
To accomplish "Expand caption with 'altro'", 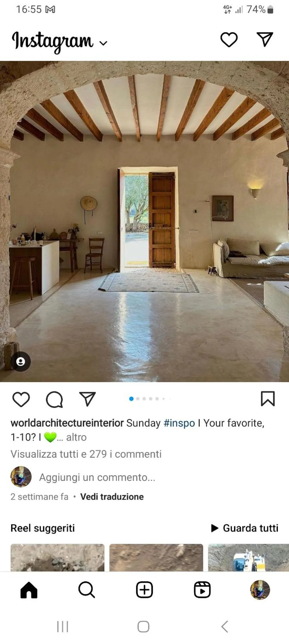I will tap(76, 437).
